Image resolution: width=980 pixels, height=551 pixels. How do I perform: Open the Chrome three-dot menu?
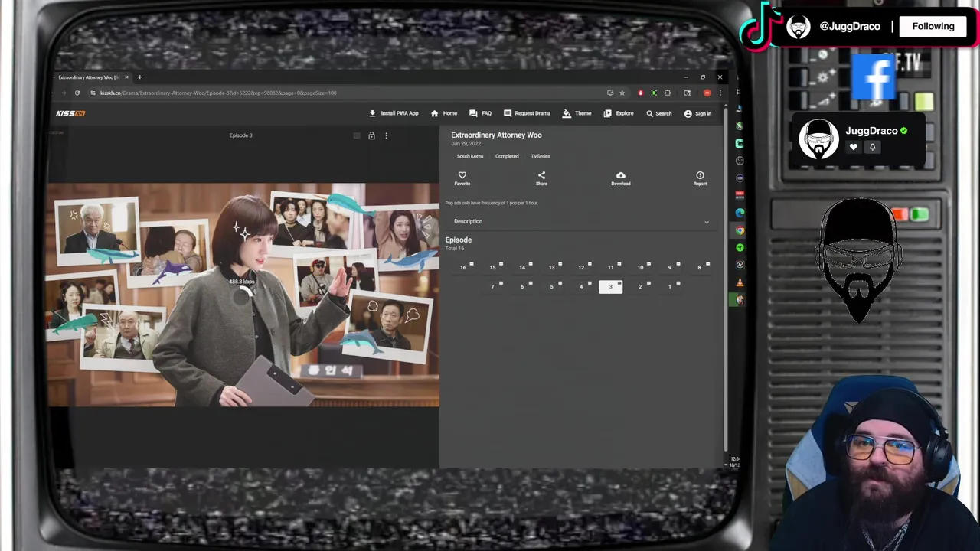(720, 93)
